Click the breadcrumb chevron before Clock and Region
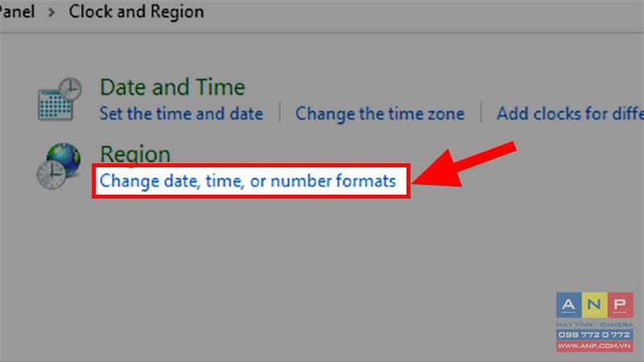 pos(52,12)
